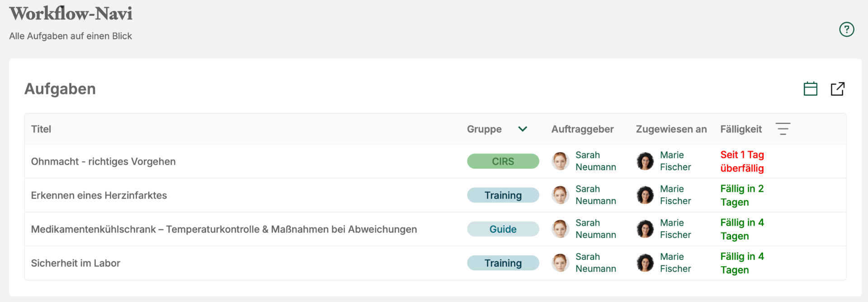Click 'Fällig in 4 Tagen' in Guide row
The height and width of the screenshot is (302, 868).
742,229
